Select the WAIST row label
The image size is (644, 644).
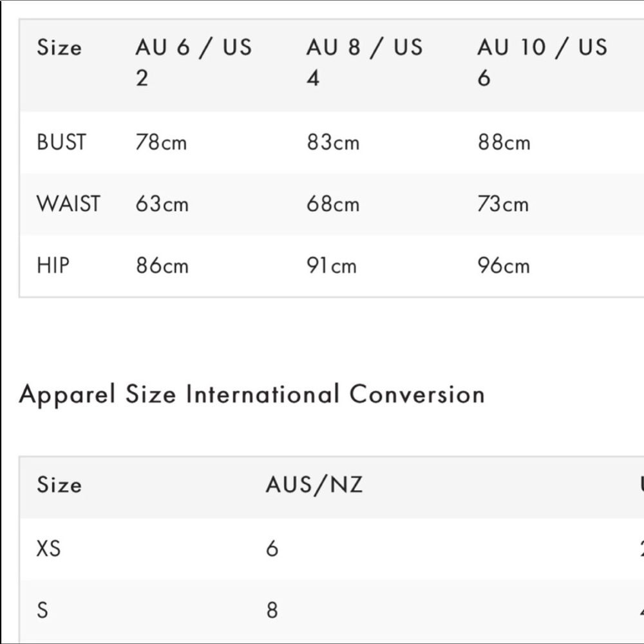[68, 204]
